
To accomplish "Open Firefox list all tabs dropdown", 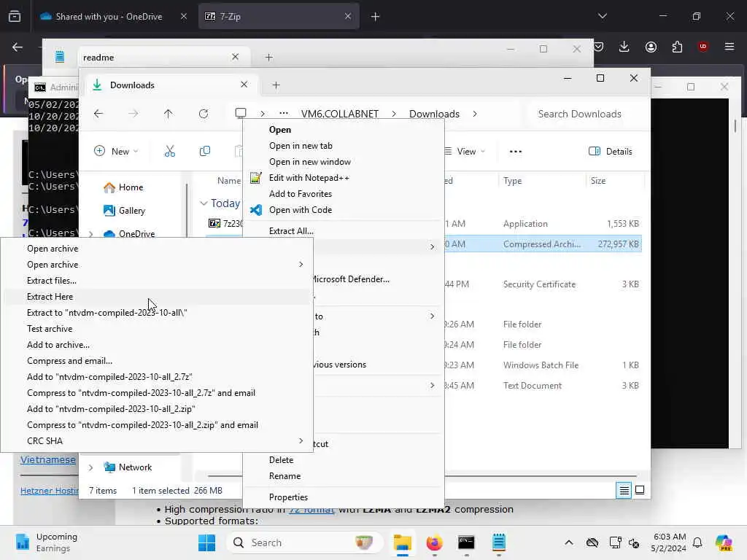I will (602, 16).
